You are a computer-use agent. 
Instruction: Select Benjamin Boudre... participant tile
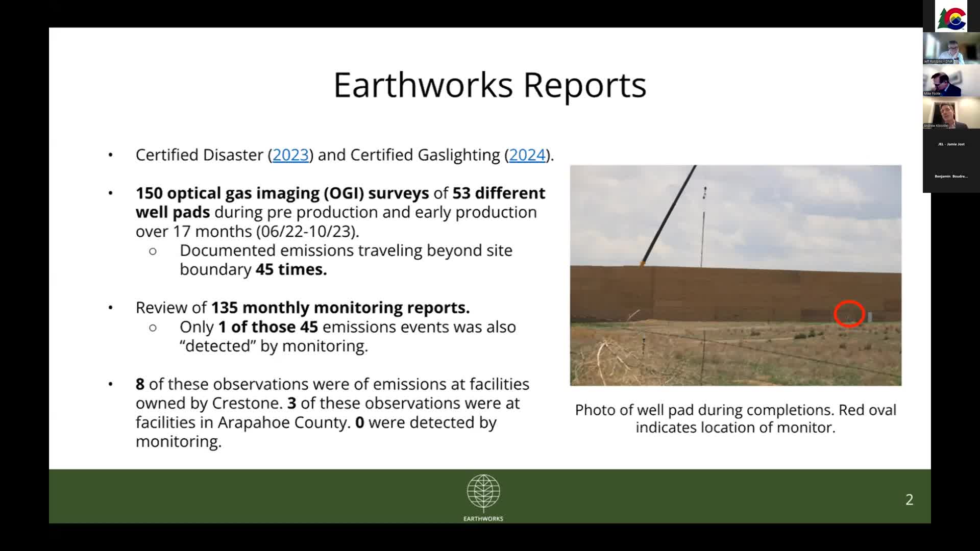coord(951,177)
